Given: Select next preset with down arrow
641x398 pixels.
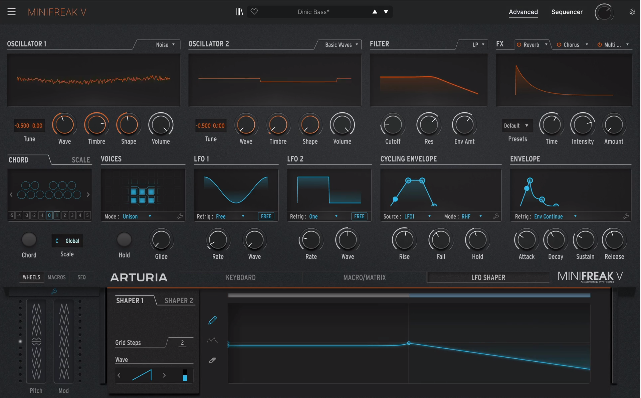Looking at the screenshot, I should (x=385, y=12).
